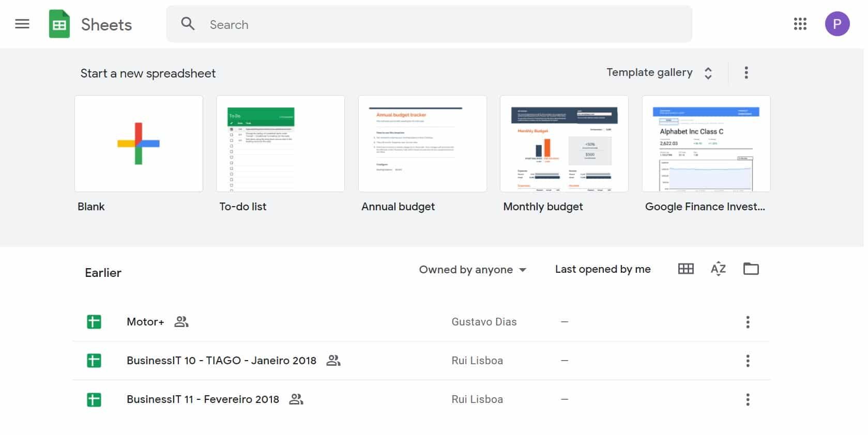This screenshot has width=868, height=435.
Task: Click the Sheets logo icon
Action: click(59, 24)
